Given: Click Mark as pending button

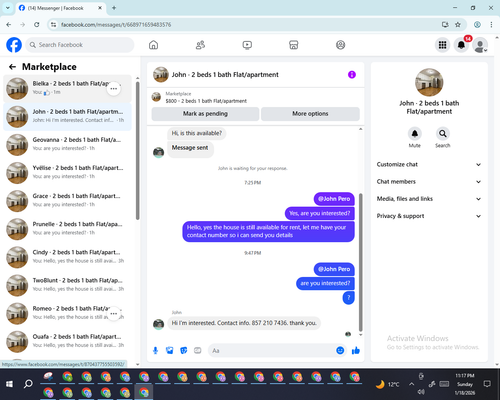Looking at the screenshot, I should click(x=205, y=114).
